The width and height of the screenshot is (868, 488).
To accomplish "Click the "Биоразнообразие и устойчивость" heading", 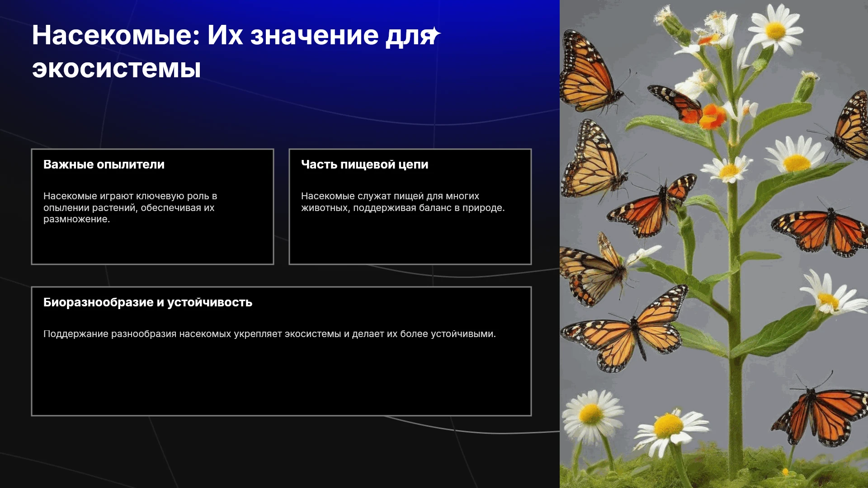I will tap(148, 302).
